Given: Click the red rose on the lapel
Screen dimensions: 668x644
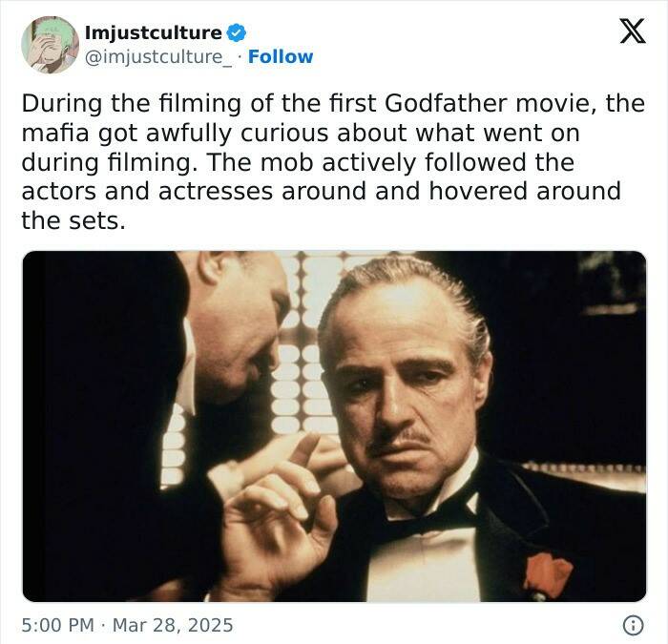Looking at the screenshot, I should pos(548,574).
